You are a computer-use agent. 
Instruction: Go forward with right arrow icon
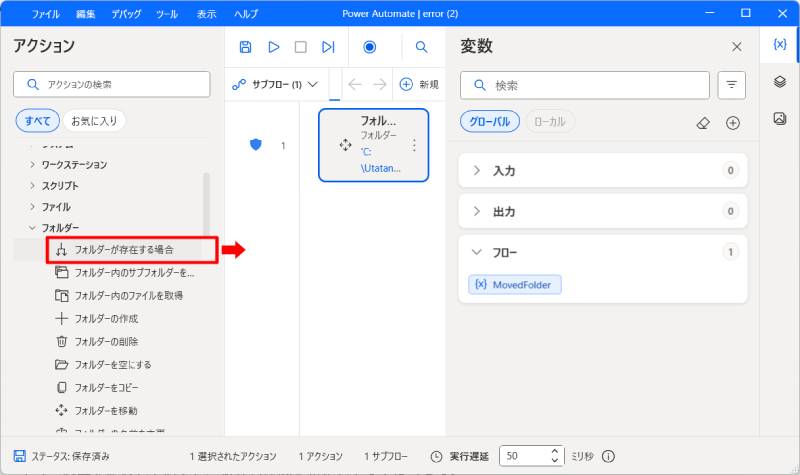(x=380, y=84)
